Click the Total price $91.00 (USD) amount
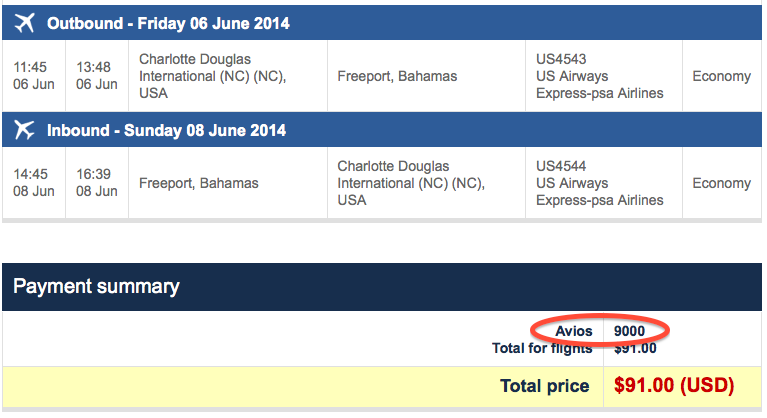The image size is (767, 418). click(674, 386)
